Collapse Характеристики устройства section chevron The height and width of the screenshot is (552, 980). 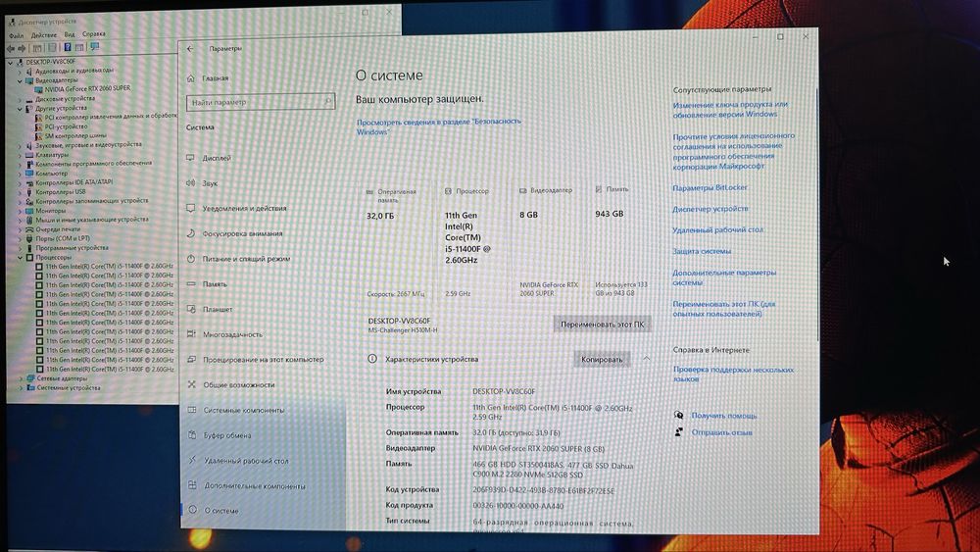(x=646, y=359)
